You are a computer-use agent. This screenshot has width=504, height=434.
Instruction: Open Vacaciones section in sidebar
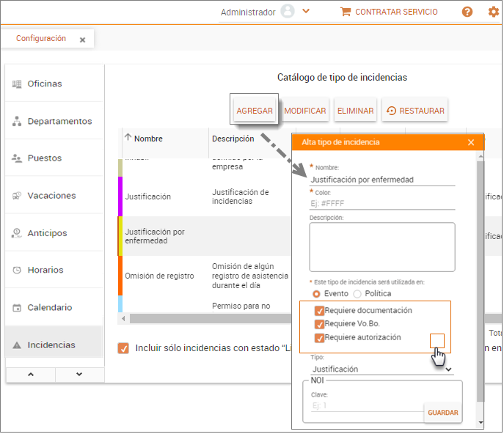[51, 196]
